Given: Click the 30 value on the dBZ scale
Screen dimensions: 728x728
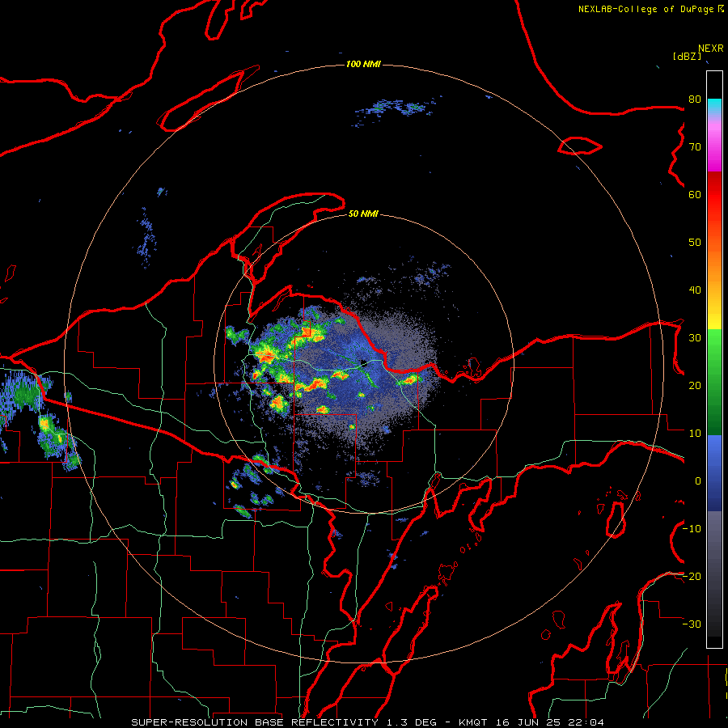Looking at the screenshot, I should coord(695,338).
